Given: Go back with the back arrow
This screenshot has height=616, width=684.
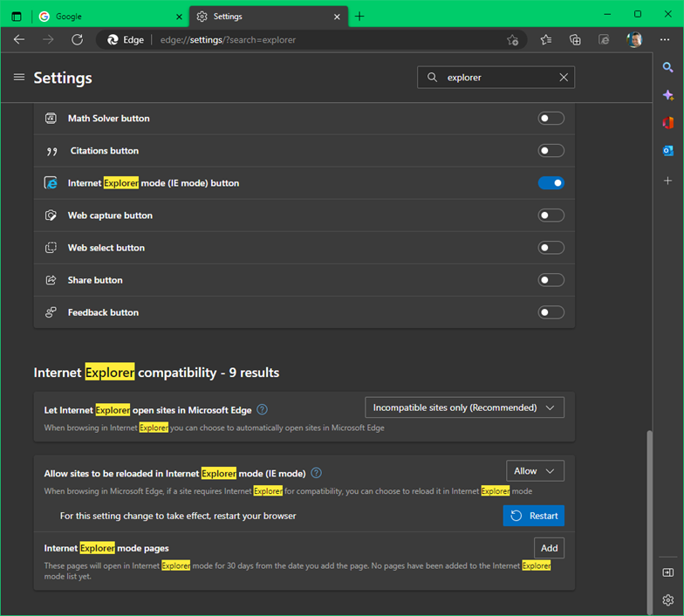Looking at the screenshot, I should [19, 40].
